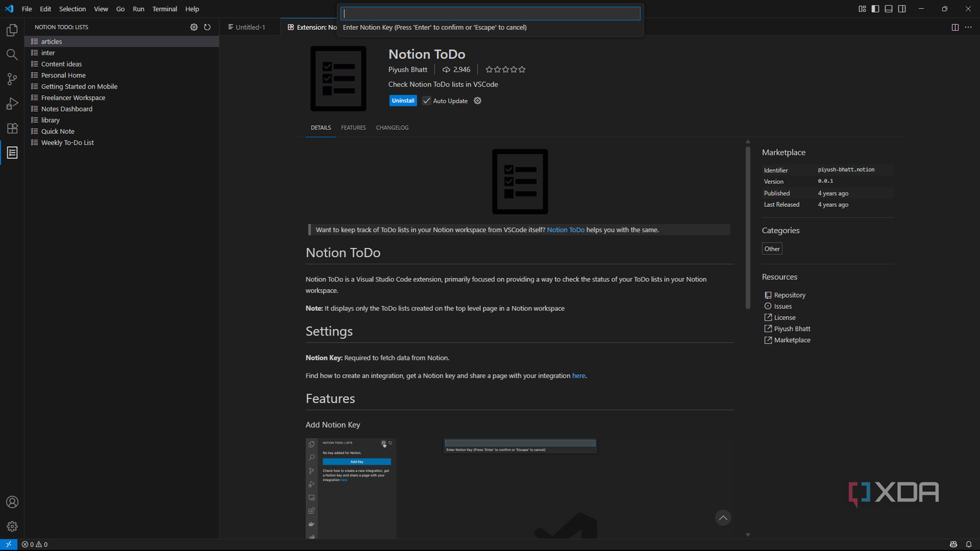Select the library list item
The height and width of the screenshot is (551, 980).
coord(122,120)
